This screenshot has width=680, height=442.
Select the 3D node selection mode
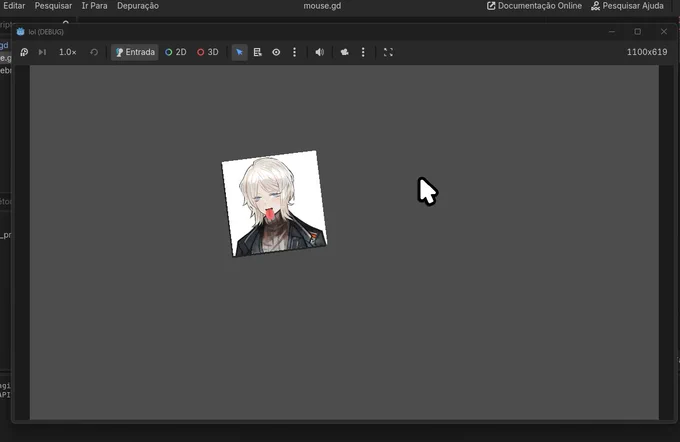click(x=208, y=52)
